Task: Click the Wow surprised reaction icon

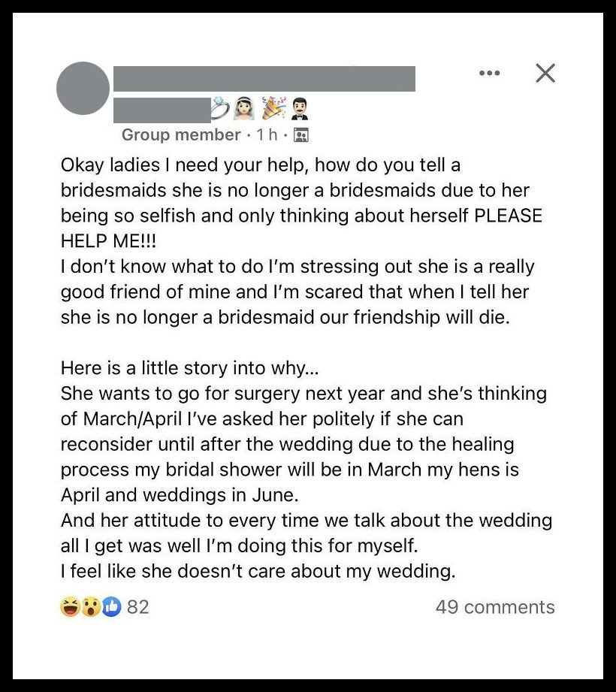Action: [x=92, y=606]
